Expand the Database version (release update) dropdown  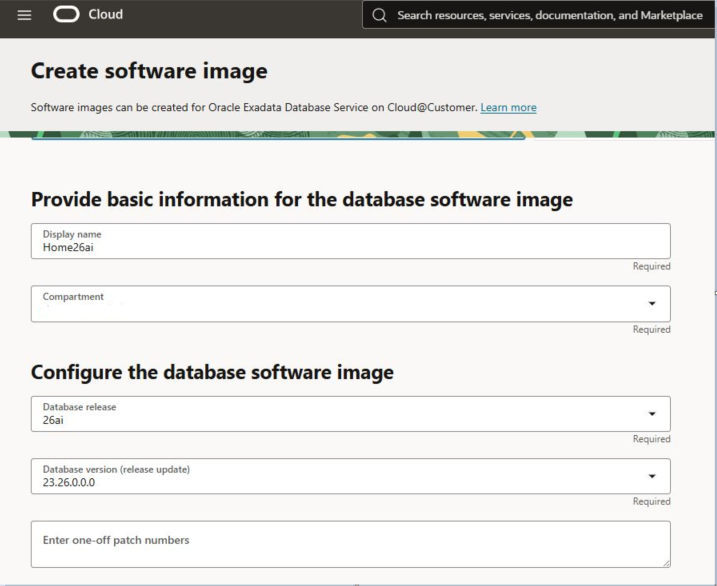coord(340,476)
